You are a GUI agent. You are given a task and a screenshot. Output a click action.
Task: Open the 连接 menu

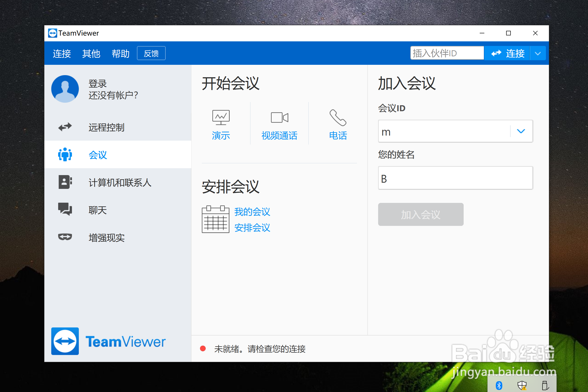pos(62,54)
